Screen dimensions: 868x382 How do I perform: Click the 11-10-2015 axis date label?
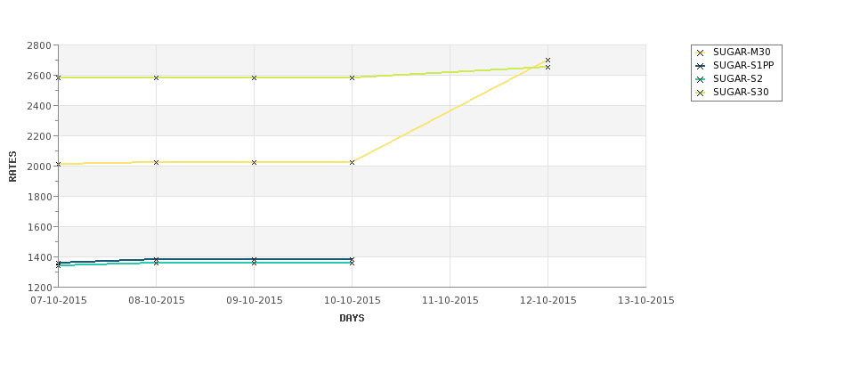tap(450, 301)
